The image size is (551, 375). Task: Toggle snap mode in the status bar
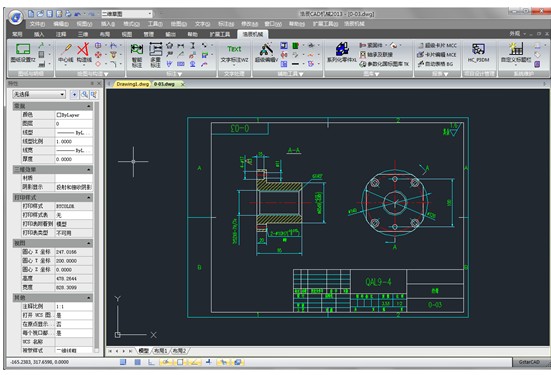click(x=123, y=362)
